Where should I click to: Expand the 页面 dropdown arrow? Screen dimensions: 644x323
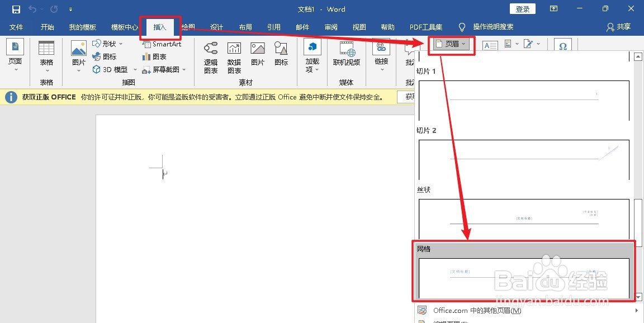coord(15,69)
